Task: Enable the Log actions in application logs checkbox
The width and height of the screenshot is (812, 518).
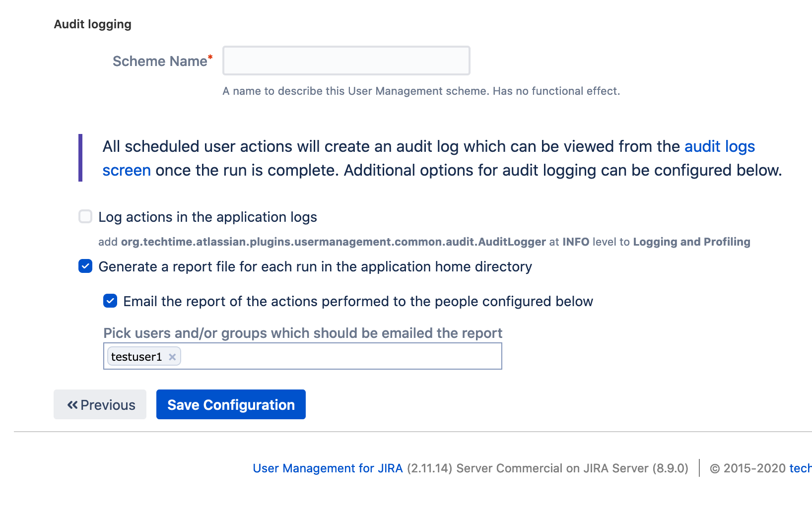Action: coord(85,217)
